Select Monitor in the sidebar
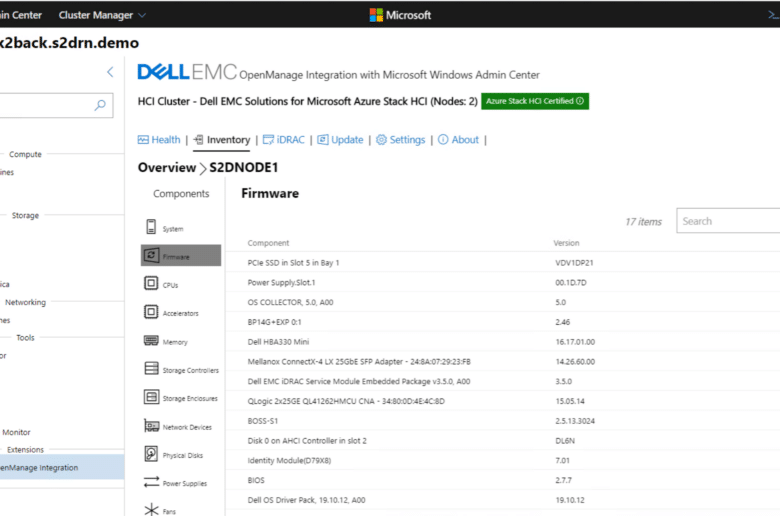 tap(16, 432)
